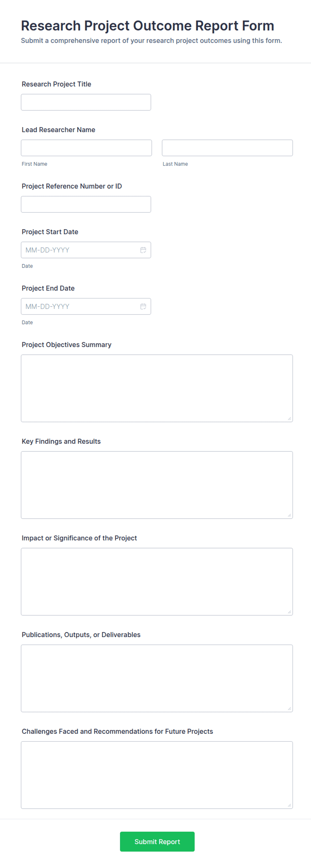311x868 pixels.
Task: Grab resize handle of Project Objectives Summary box
Action: [x=289, y=419]
